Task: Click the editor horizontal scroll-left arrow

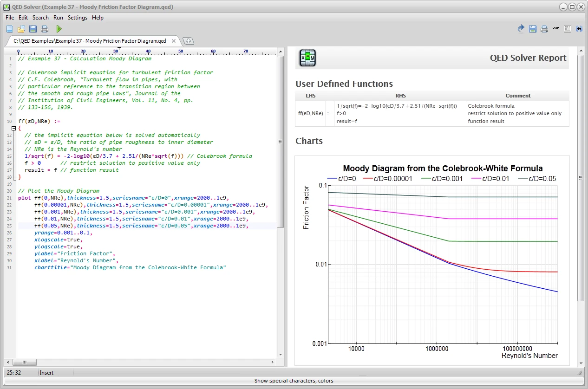Action: coord(8,363)
